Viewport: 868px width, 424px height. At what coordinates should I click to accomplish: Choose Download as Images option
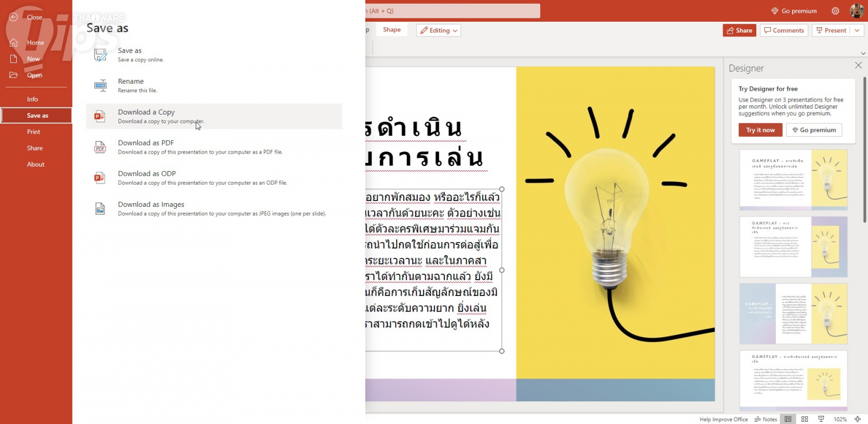214,208
